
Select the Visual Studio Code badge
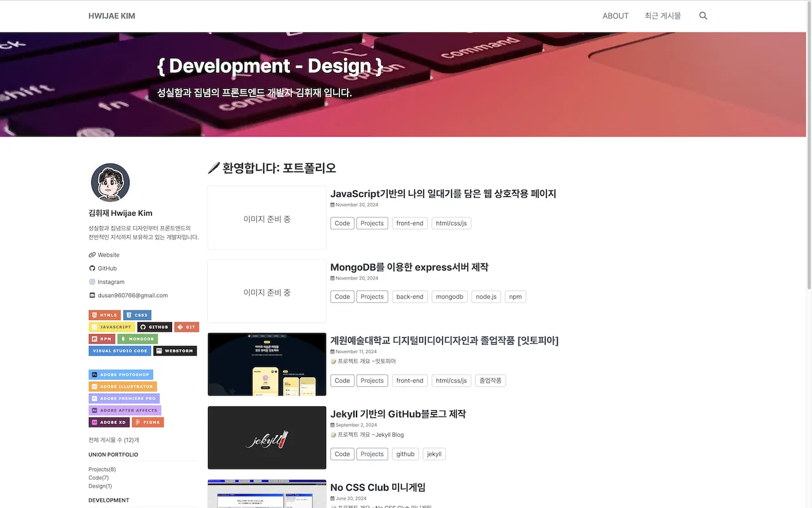[119, 350]
